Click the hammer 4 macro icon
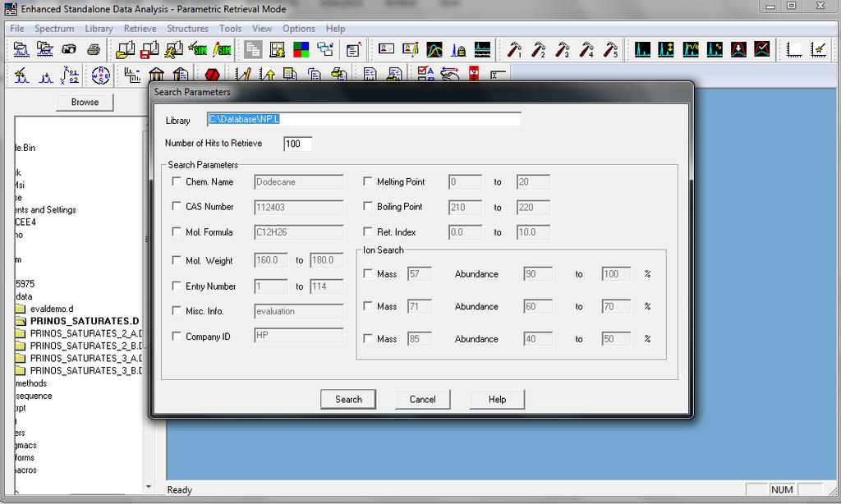841x504 pixels. [586, 50]
